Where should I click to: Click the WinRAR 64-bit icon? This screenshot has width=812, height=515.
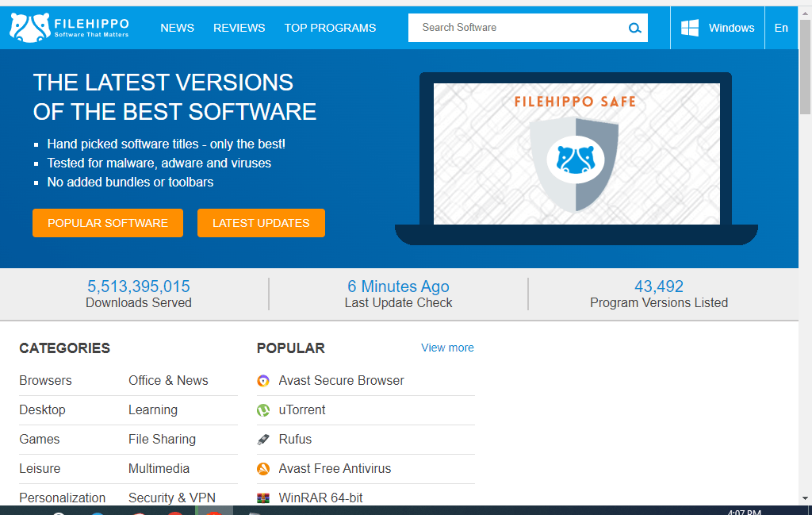tap(263, 498)
